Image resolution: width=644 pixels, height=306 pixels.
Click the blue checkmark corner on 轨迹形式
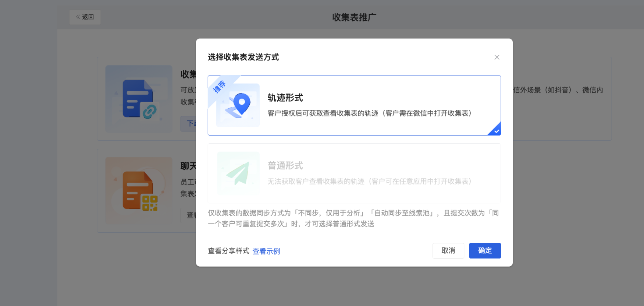pos(496,130)
